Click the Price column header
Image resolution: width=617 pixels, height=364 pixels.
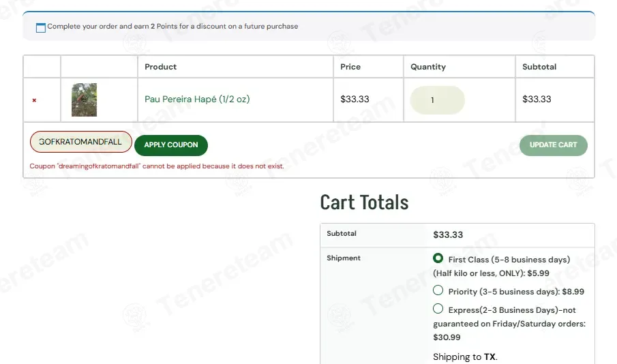[x=350, y=67]
